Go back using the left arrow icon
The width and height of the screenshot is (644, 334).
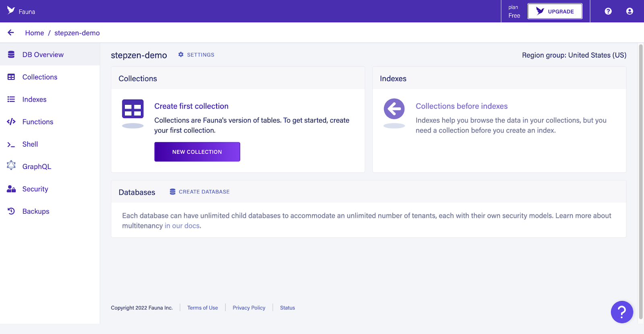click(x=11, y=33)
